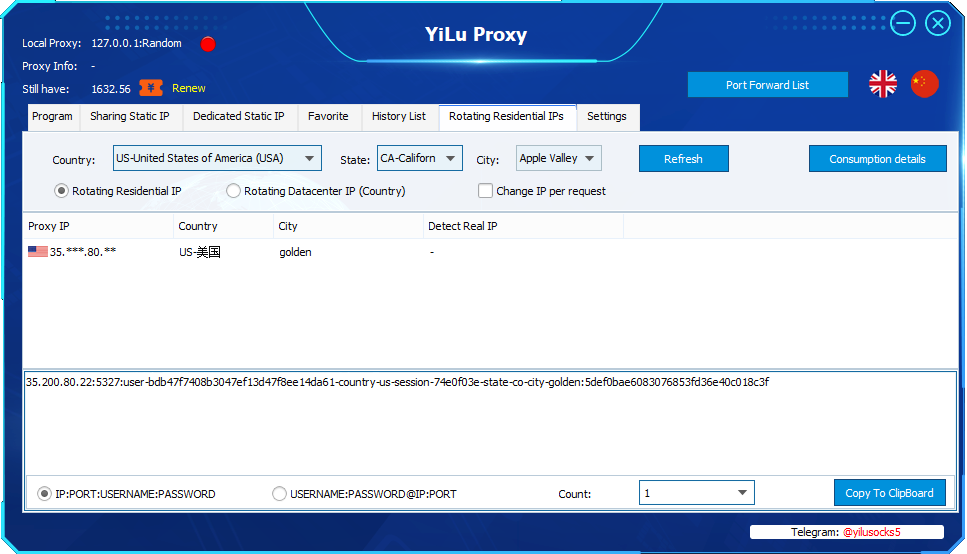Click Copy To ClipBoard button
Viewport: 967px width, 554px height.
click(889, 493)
